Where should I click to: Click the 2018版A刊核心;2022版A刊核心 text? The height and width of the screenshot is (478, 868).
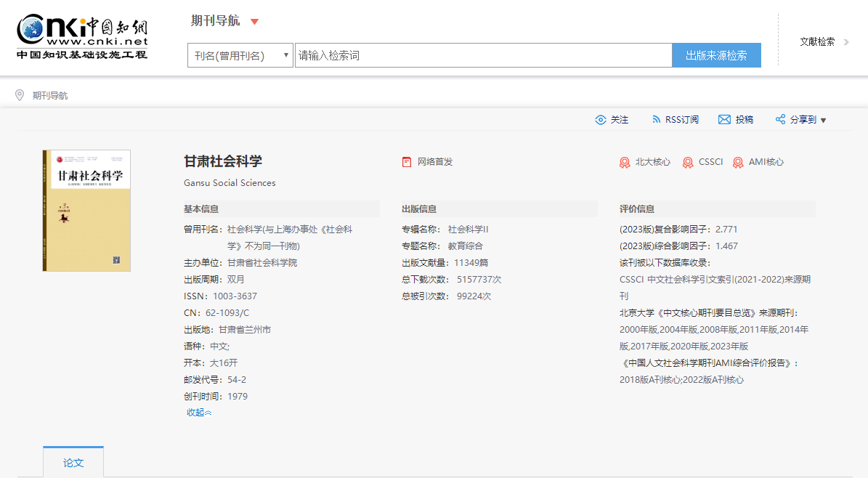point(681,380)
